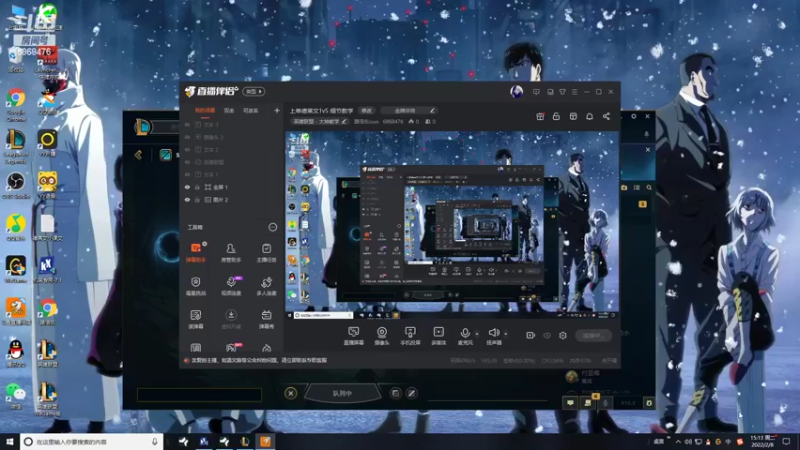Select the 全屏 1 source row
800x450 pixels.
click(x=233, y=187)
